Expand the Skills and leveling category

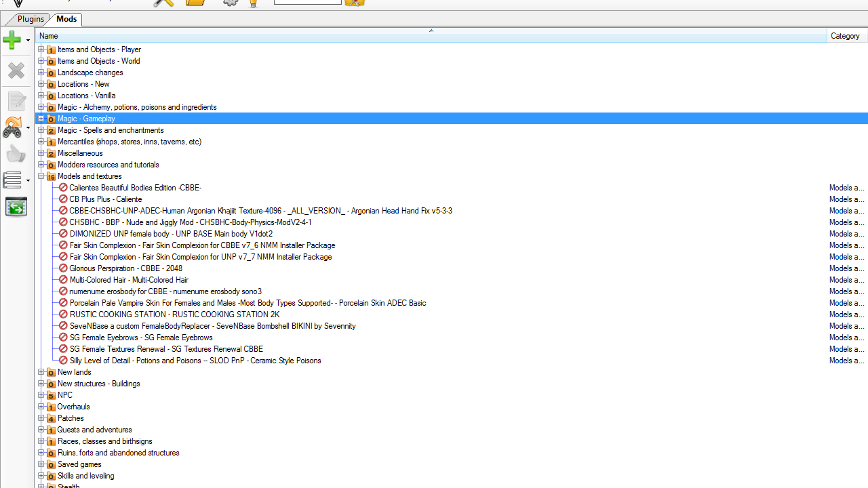pyautogui.click(x=41, y=476)
